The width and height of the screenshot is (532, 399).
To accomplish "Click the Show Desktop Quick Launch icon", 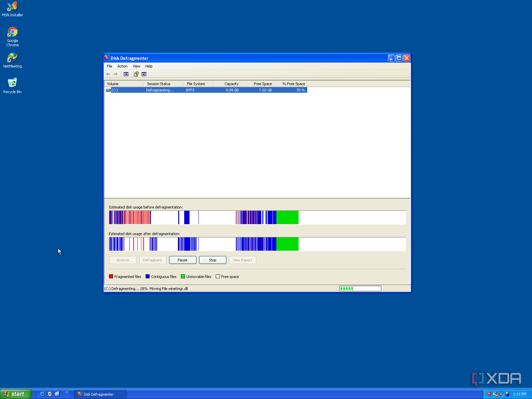I will [57, 394].
